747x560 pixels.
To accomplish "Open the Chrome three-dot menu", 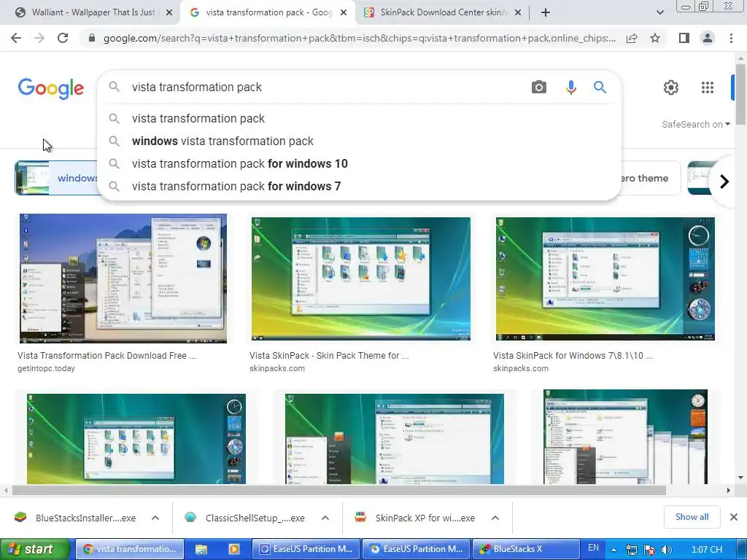I will tap(731, 38).
